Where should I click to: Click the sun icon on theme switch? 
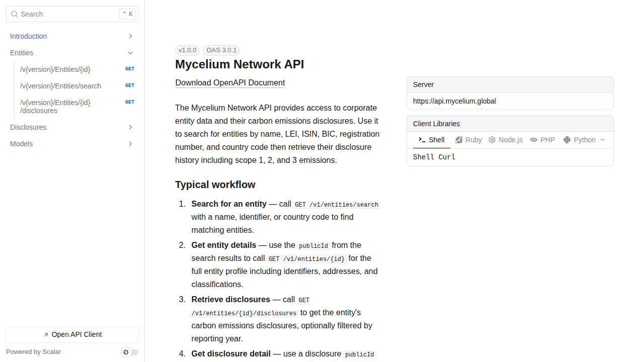tap(126, 352)
